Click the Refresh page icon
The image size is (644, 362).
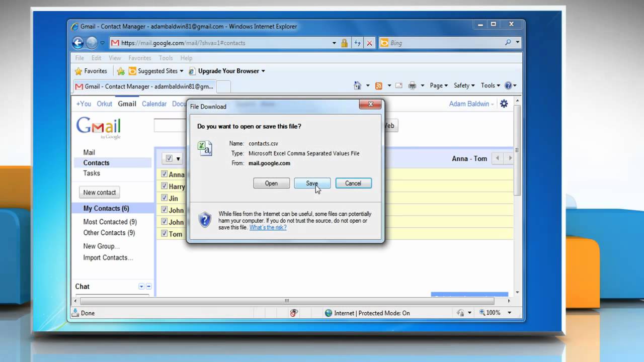coord(357,43)
